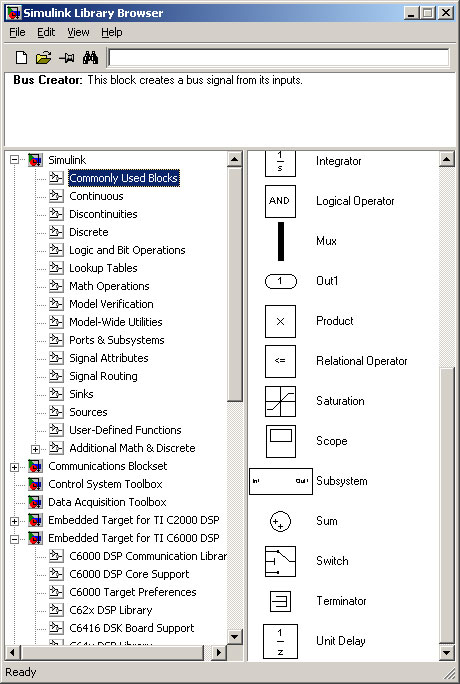Image resolution: width=460 pixels, height=684 pixels.
Task: Click the Open folder toolbar icon
Action: click(x=44, y=58)
